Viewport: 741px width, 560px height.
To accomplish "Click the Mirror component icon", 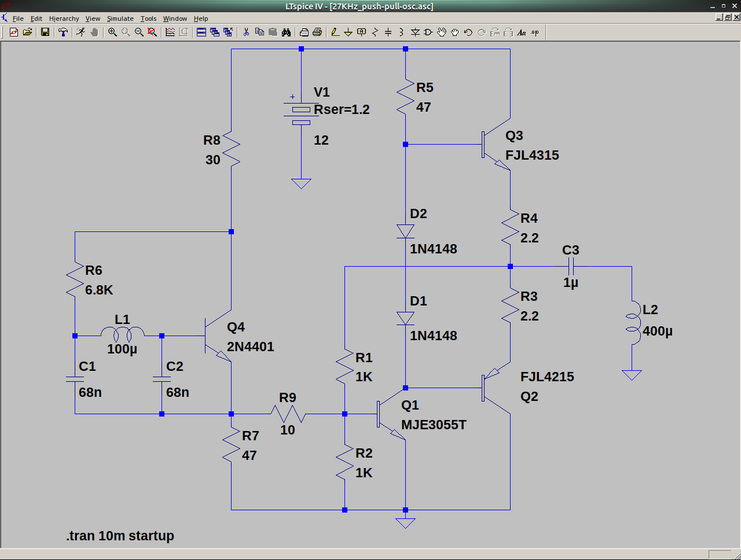I will 508,32.
